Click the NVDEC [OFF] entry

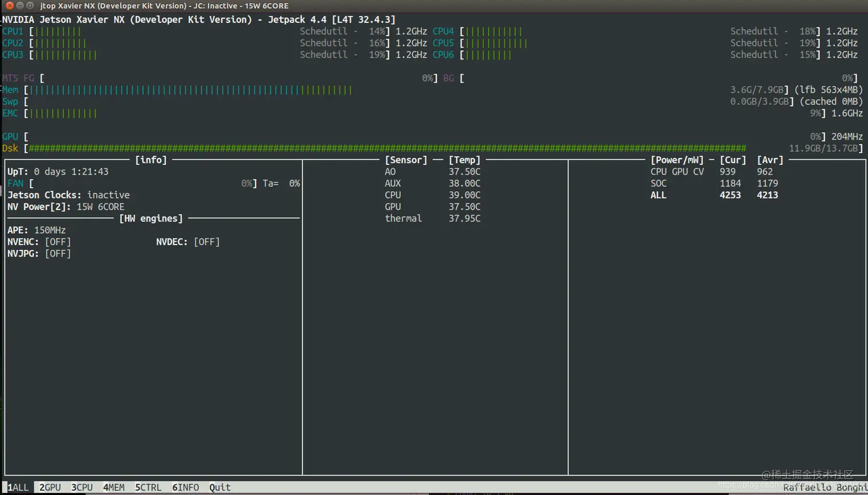(188, 242)
